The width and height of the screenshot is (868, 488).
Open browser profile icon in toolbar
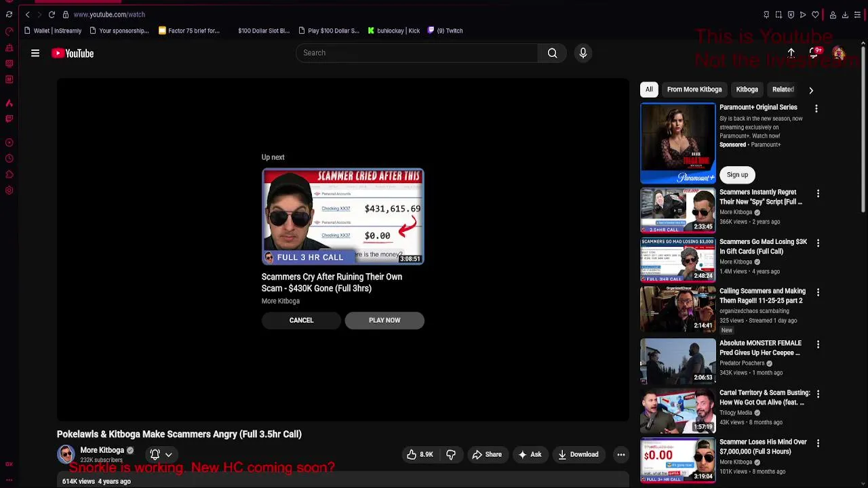tap(833, 14)
